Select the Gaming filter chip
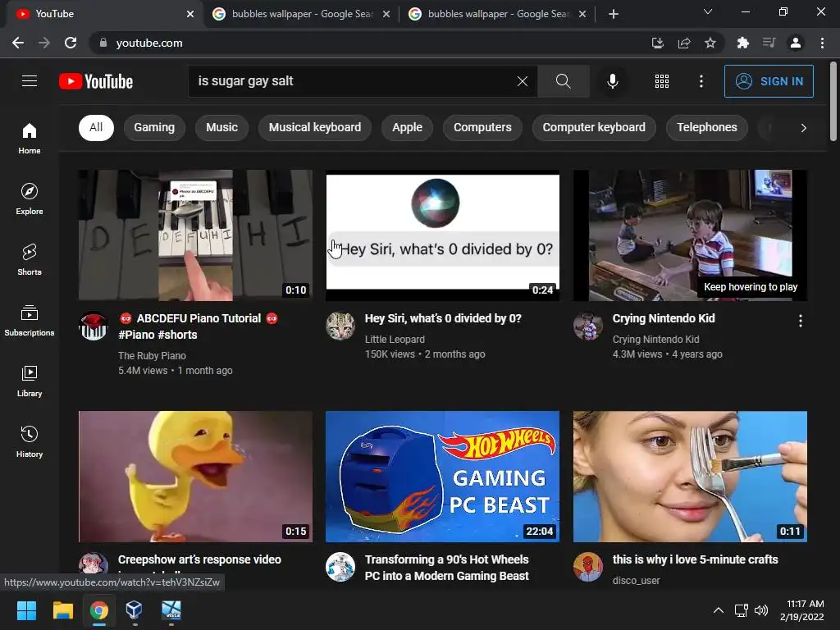The image size is (840, 630). [154, 127]
